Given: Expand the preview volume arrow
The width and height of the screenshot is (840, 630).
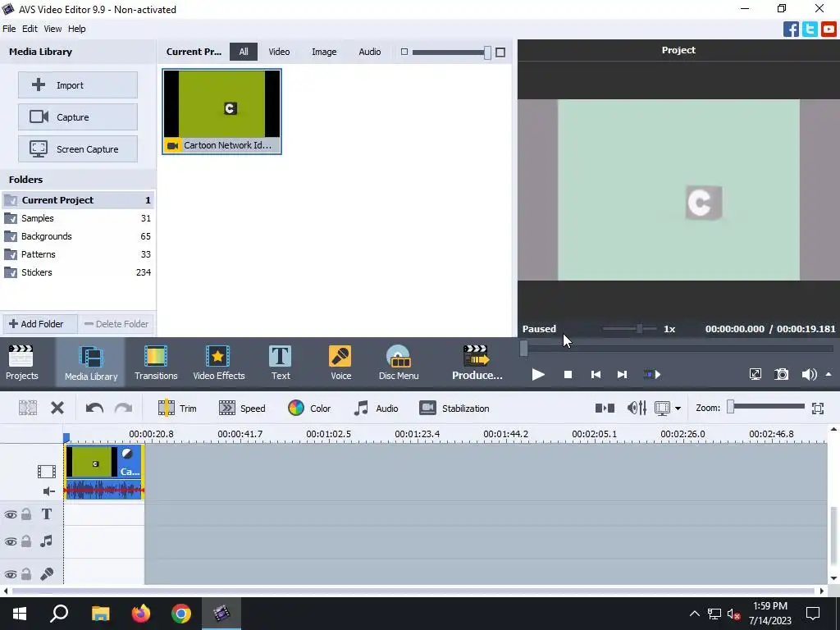Looking at the screenshot, I should pos(829,374).
